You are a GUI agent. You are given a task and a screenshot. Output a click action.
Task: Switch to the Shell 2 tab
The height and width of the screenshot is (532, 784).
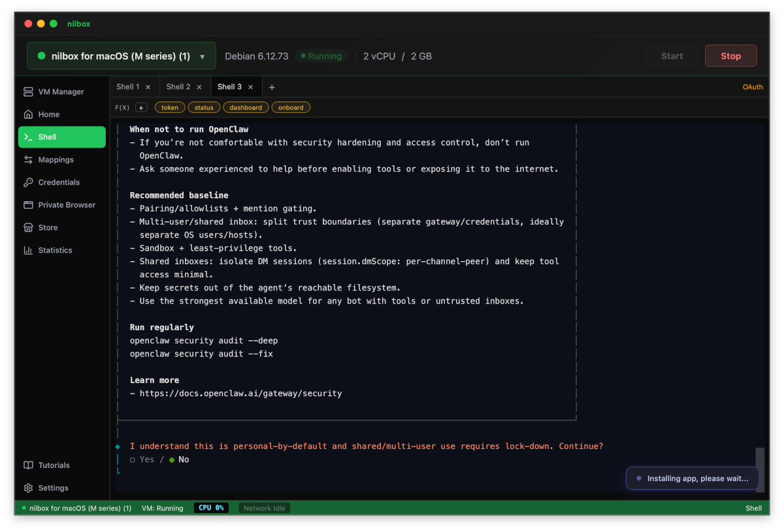pyautogui.click(x=179, y=86)
